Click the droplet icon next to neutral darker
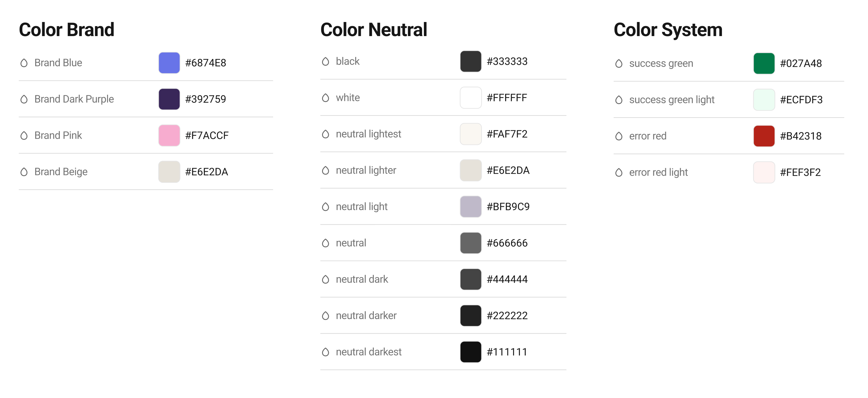Image resolution: width=868 pixels, height=398 pixels. [x=326, y=316]
